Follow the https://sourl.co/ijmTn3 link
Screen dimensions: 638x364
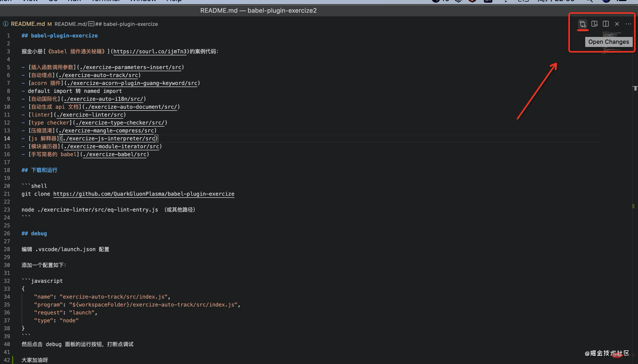pos(150,51)
